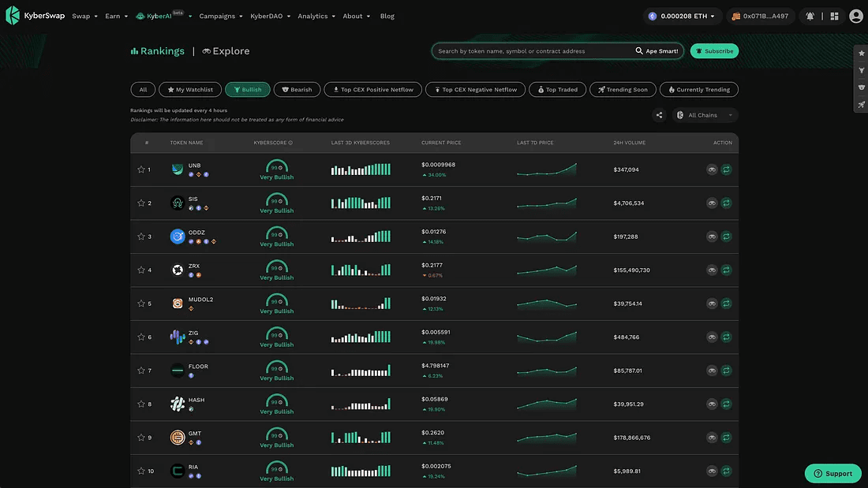This screenshot has height=488, width=868.
Task: Star SIS to add to watchlist
Action: [141, 203]
